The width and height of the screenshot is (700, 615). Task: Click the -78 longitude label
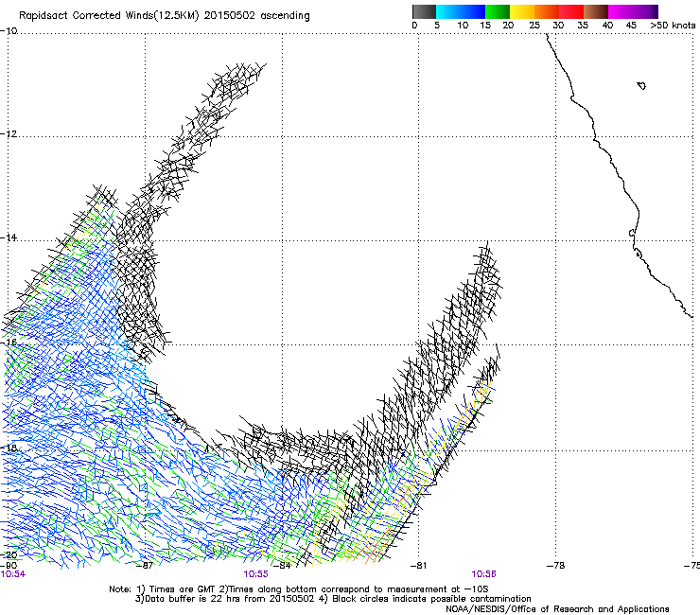[x=556, y=566]
